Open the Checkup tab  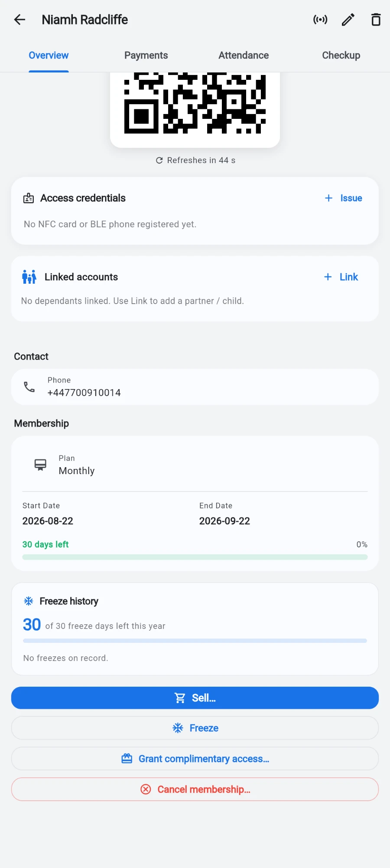[x=341, y=56]
